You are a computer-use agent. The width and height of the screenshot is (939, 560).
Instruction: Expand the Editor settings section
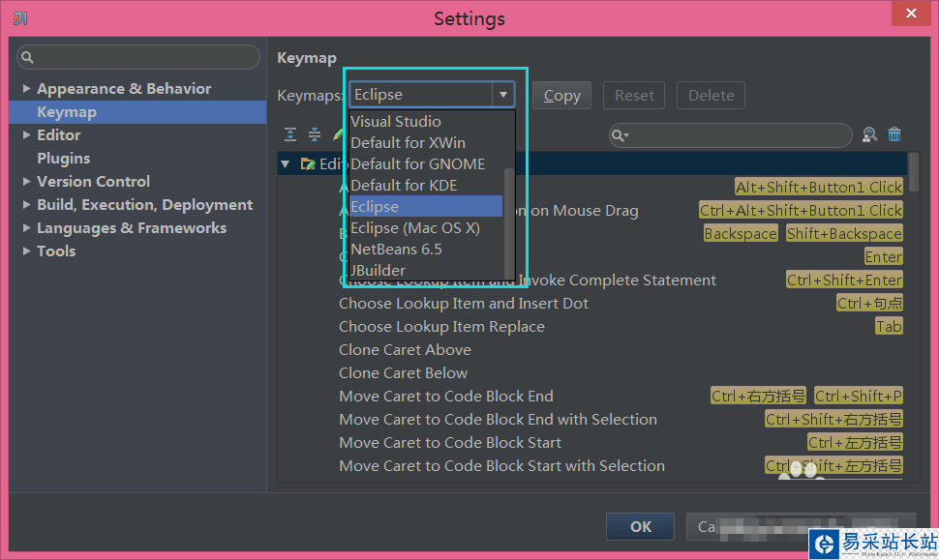pyautogui.click(x=26, y=135)
